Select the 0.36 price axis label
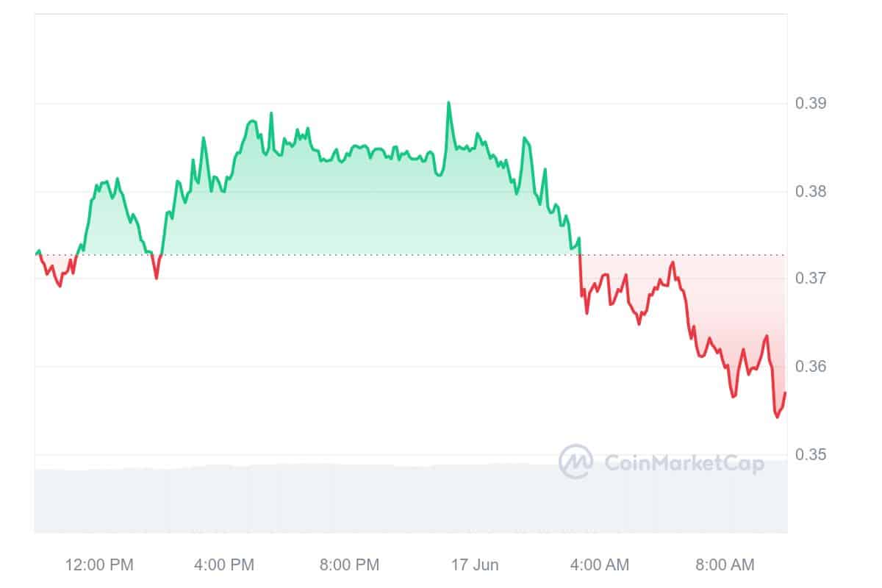 pos(811,366)
